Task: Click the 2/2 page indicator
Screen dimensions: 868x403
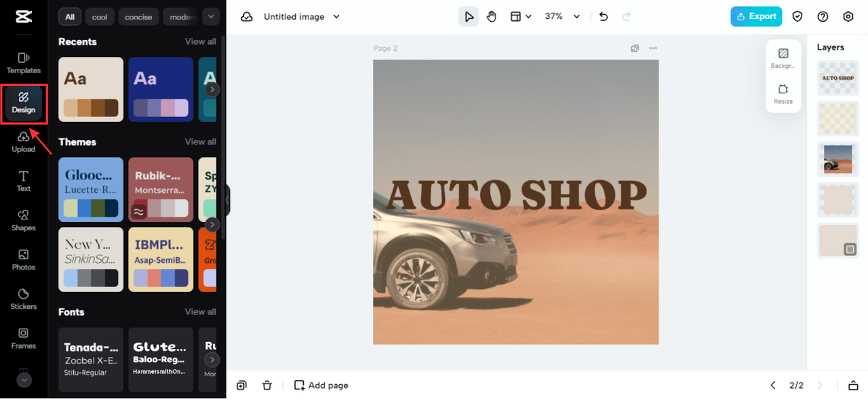Action: pos(796,385)
